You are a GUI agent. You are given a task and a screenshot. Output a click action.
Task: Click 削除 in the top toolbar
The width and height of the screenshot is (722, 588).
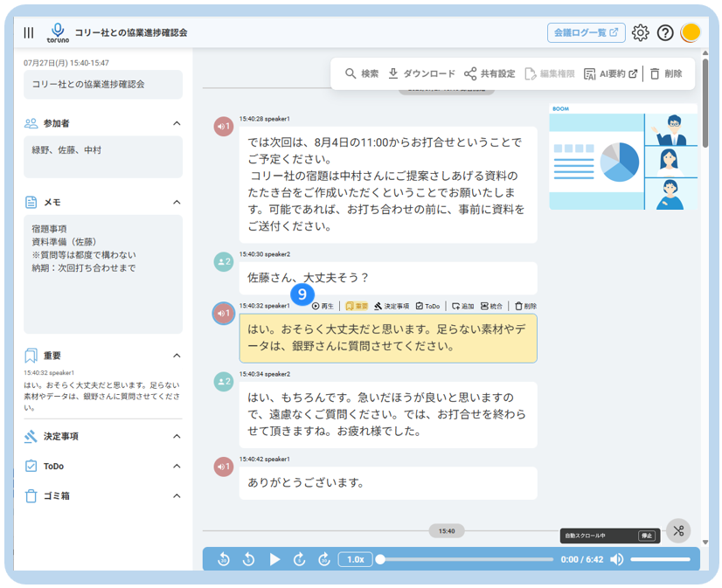[666, 73]
